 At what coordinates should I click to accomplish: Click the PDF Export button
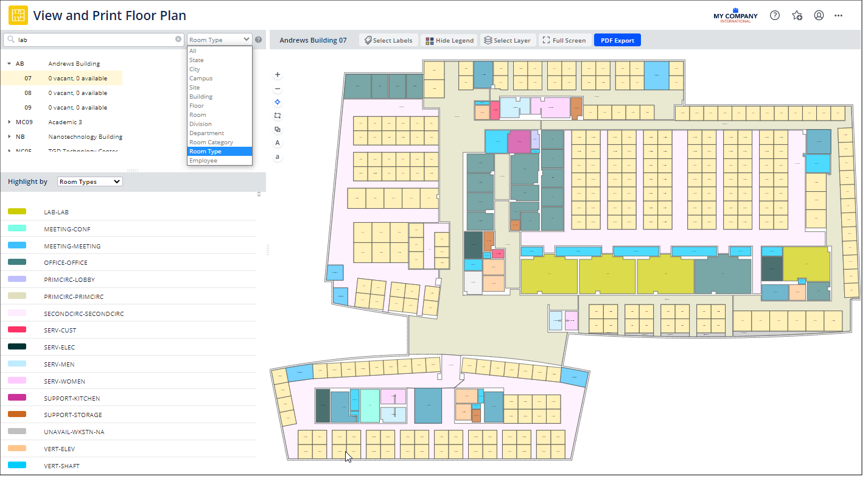[x=617, y=40]
